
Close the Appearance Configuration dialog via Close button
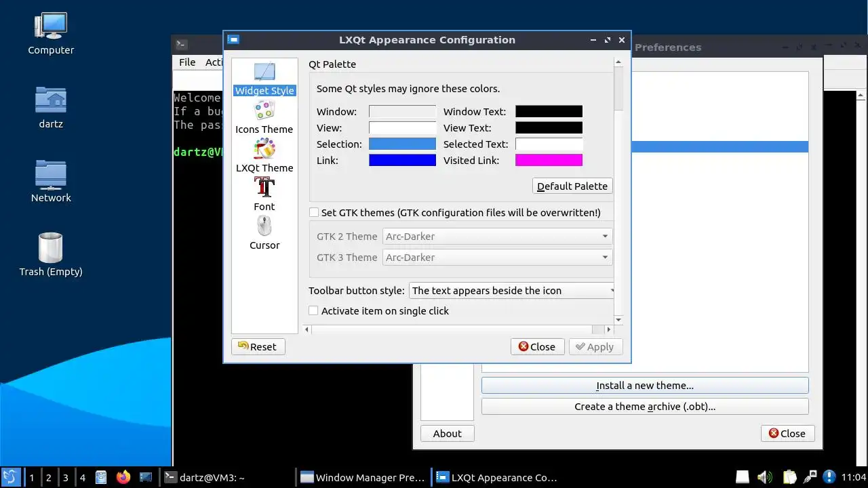coord(537,347)
